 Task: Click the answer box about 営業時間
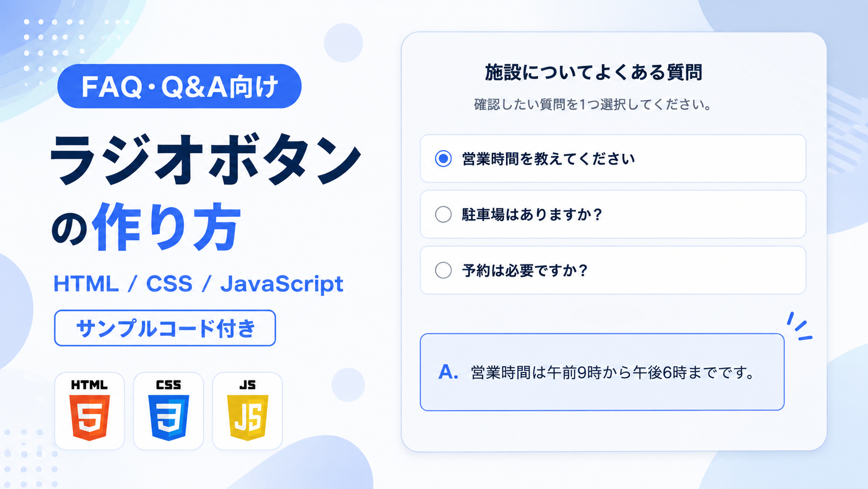[602, 372]
